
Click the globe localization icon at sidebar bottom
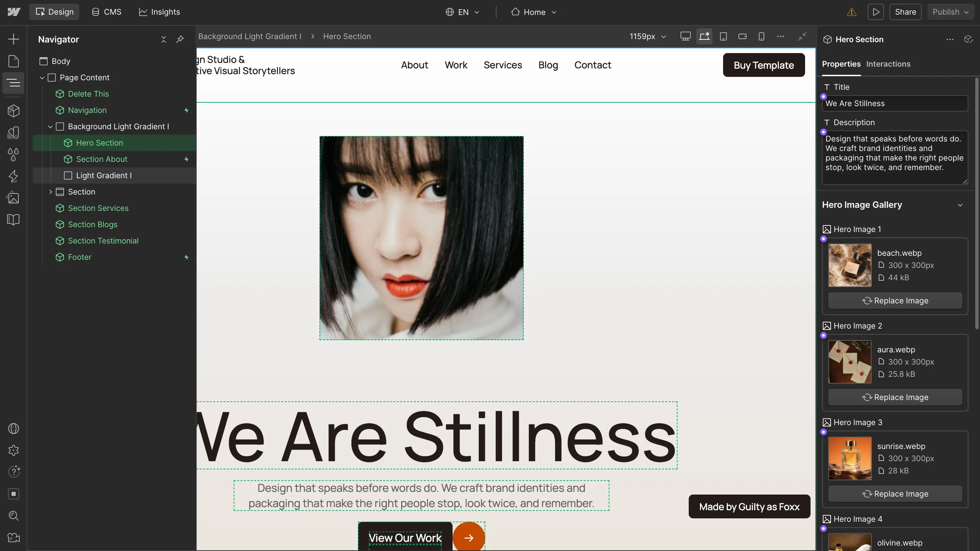(x=13, y=429)
